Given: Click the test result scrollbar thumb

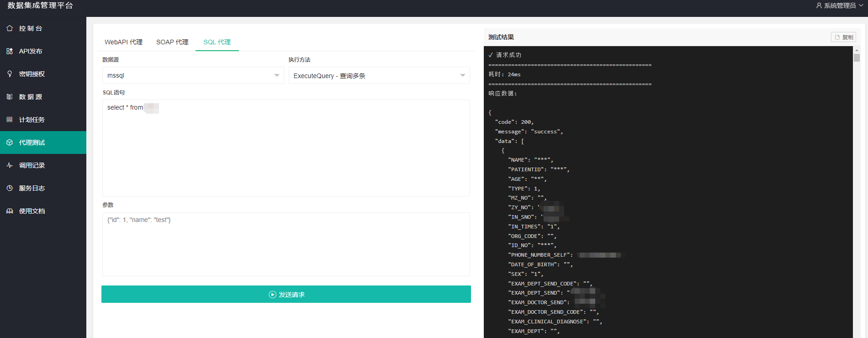Looking at the screenshot, I should click(857, 58).
